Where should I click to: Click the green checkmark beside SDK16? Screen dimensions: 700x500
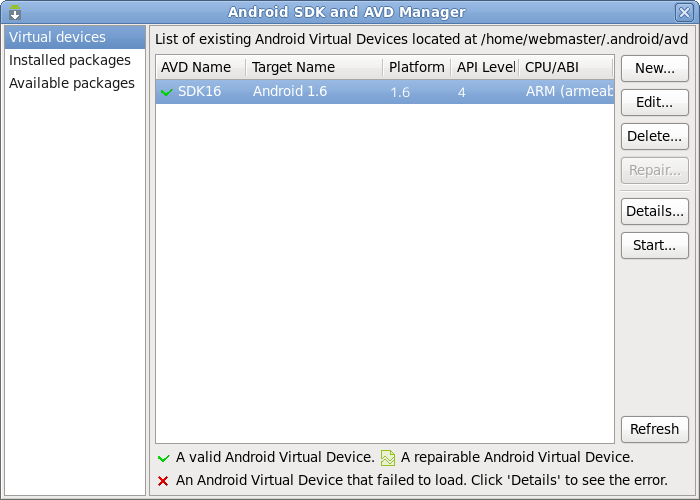pos(167,92)
